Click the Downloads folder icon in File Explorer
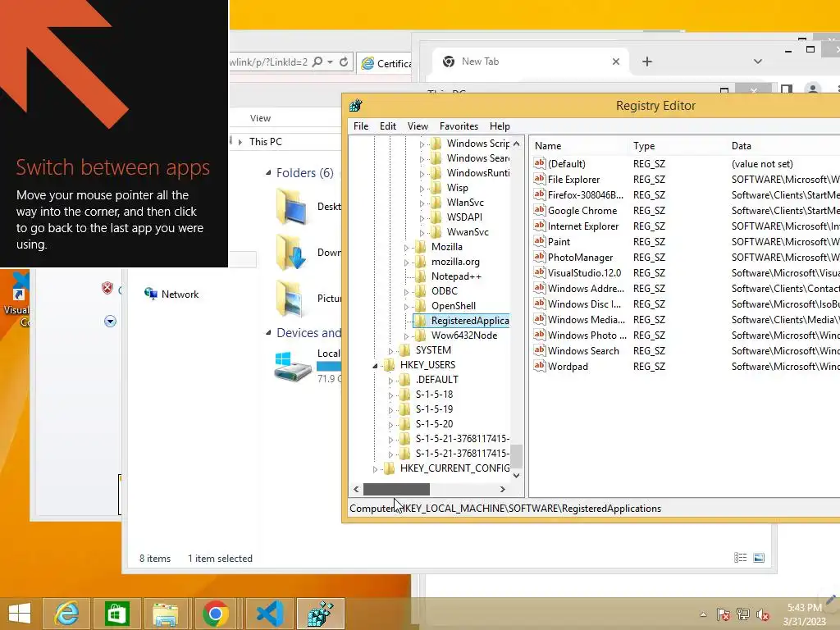The image size is (840, 630). (x=291, y=252)
